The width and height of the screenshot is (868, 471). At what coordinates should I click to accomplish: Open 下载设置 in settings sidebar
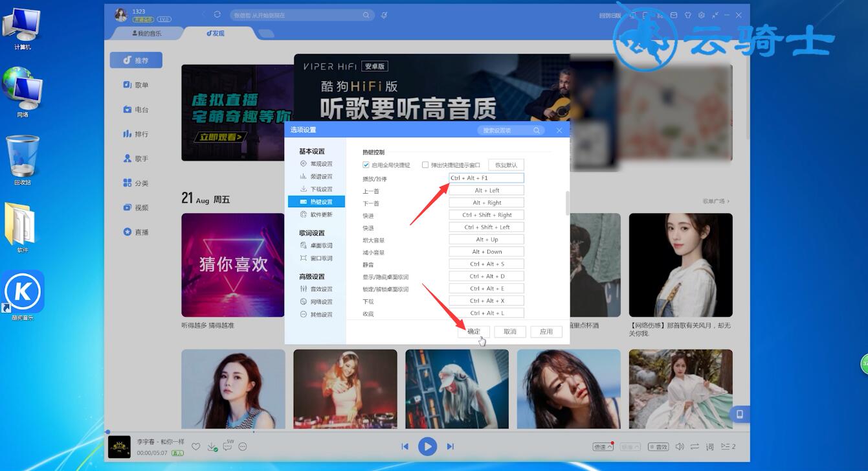[x=316, y=189]
